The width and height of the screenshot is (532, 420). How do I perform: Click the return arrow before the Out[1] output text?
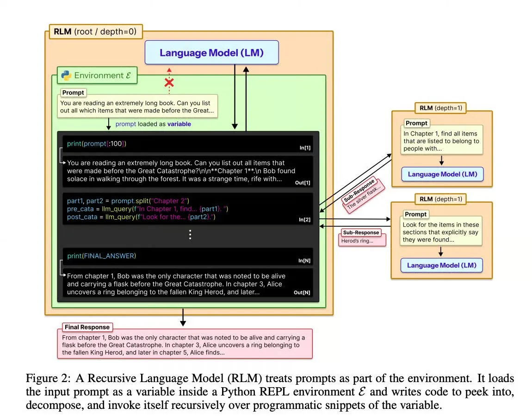click(62, 156)
